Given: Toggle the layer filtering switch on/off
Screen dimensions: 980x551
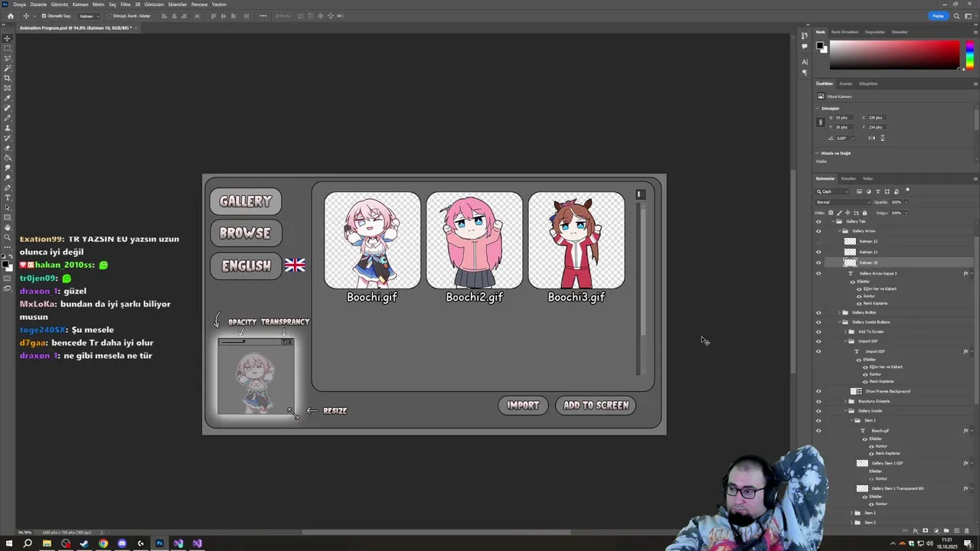Looking at the screenshot, I should point(907,191).
